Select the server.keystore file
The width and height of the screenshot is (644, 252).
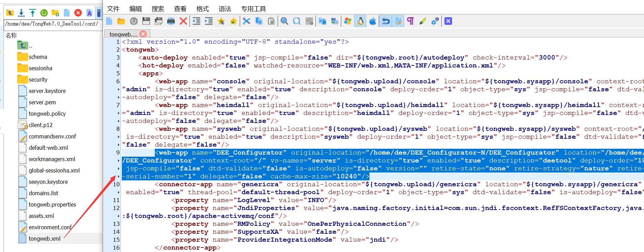click(42, 91)
